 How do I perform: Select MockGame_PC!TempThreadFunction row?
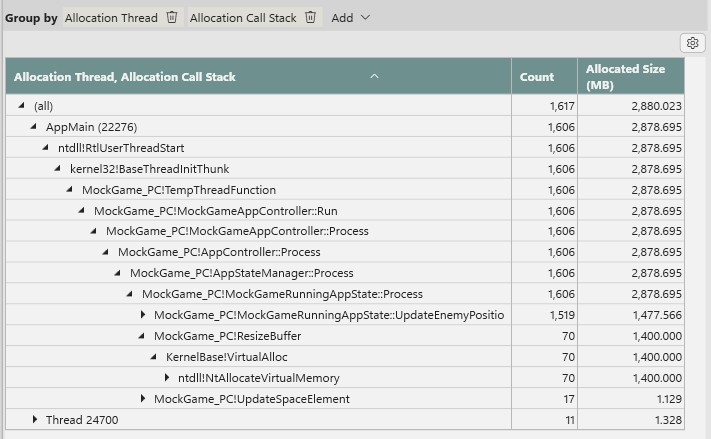point(178,190)
